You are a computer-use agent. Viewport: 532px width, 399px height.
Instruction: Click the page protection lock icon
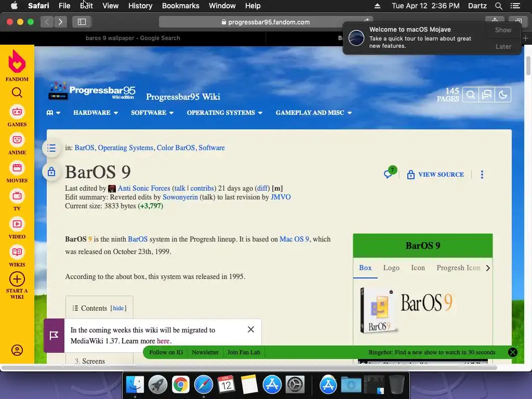click(x=51, y=171)
